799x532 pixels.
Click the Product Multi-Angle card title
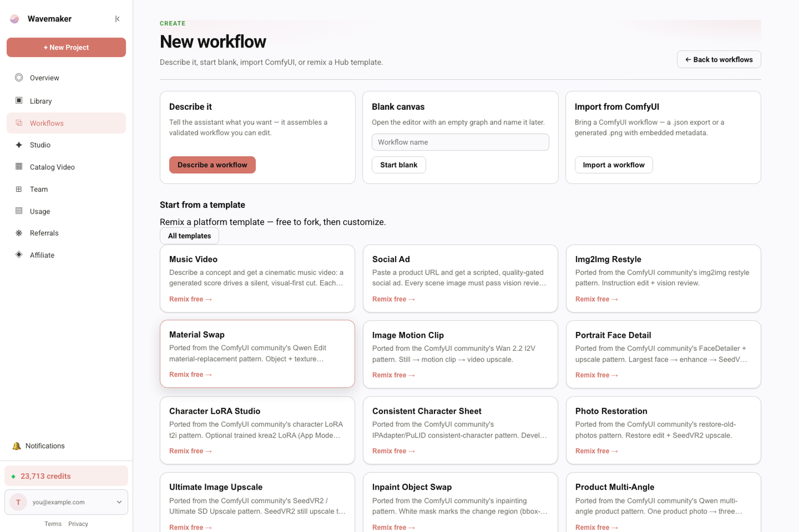615,487
